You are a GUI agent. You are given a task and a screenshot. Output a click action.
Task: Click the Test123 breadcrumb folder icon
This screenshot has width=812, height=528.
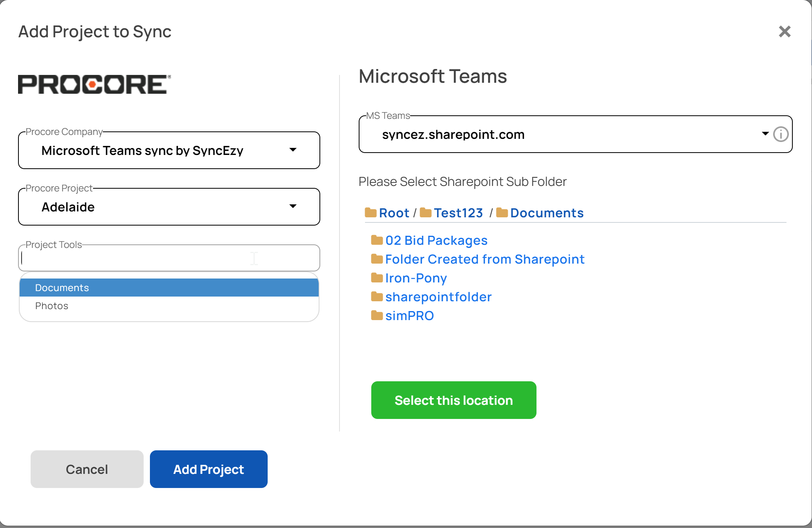pyautogui.click(x=425, y=213)
